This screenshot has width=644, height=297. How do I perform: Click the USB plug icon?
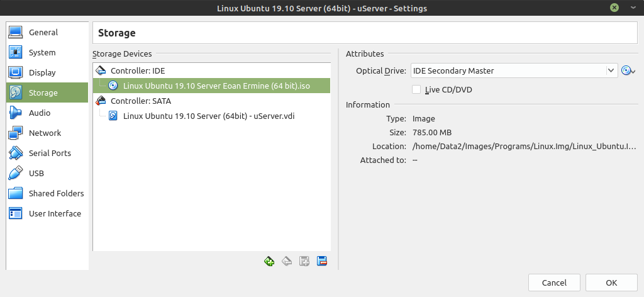click(16, 173)
